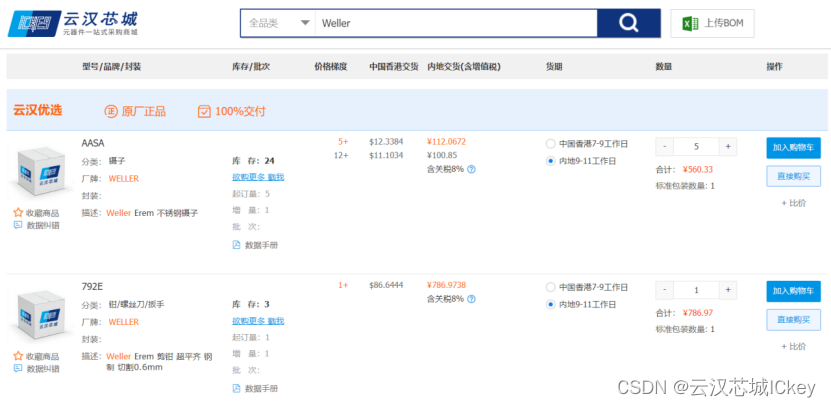Open the AASA product title
Image resolution: width=831 pixels, height=407 pixels.
point(93,143)
